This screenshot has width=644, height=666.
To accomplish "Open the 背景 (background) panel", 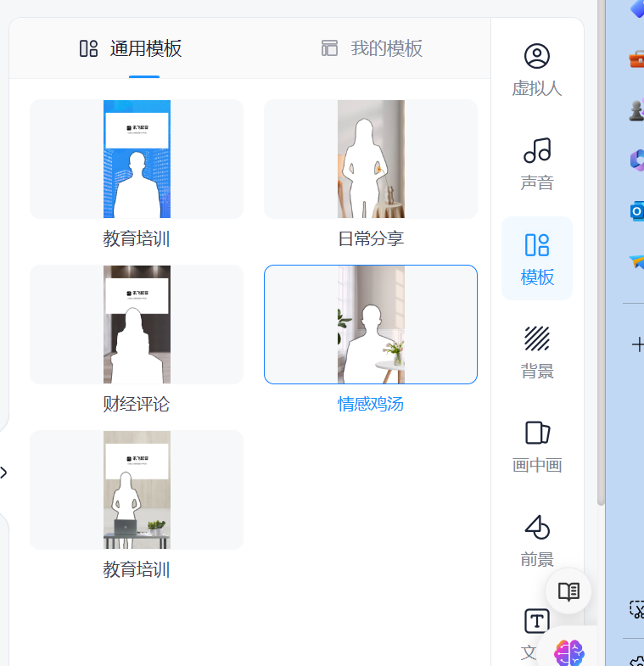I will [x=536, y=352].
